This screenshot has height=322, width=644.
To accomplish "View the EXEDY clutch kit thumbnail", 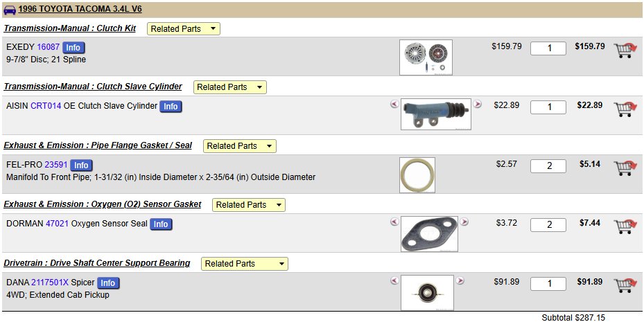I will (426, 57).
